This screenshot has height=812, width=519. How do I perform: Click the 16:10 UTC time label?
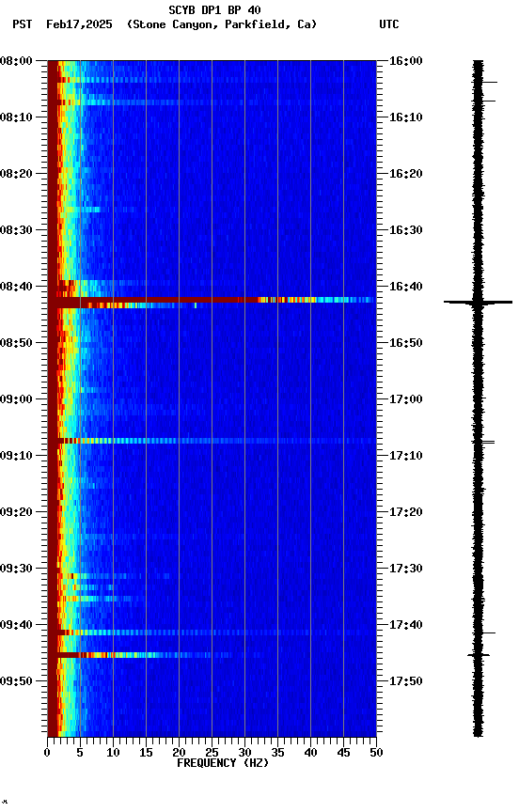(406, 117)
